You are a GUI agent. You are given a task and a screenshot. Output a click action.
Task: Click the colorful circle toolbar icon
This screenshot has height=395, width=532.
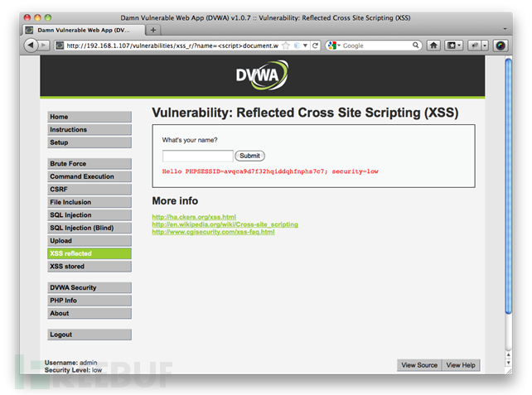pyautogui.click(x=501, y=46)
